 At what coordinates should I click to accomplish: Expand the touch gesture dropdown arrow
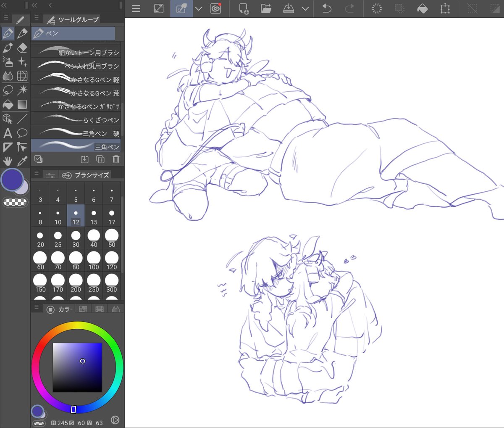199,8
